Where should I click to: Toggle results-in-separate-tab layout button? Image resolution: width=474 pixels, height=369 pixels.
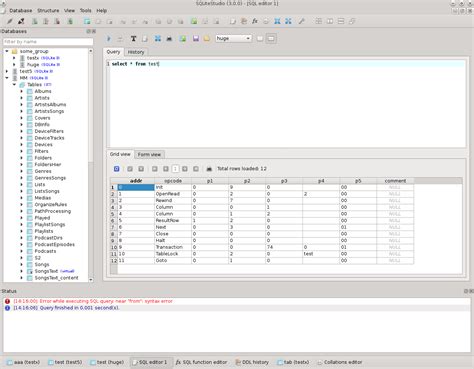260,39
